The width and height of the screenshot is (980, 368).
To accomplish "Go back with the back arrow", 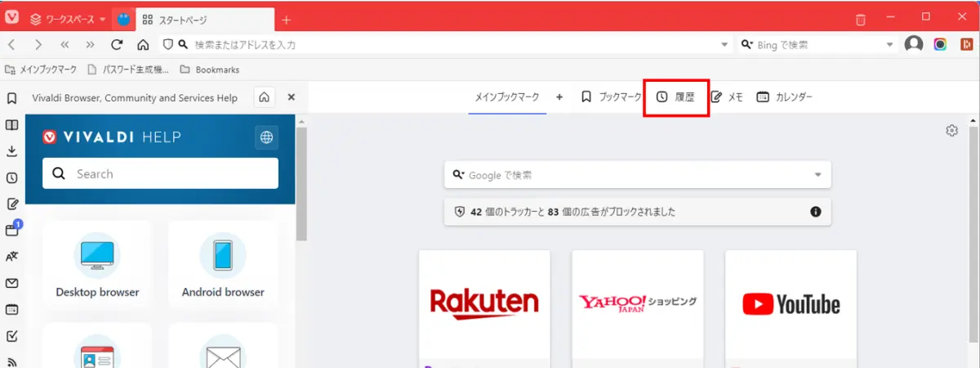I will [12, 44].
